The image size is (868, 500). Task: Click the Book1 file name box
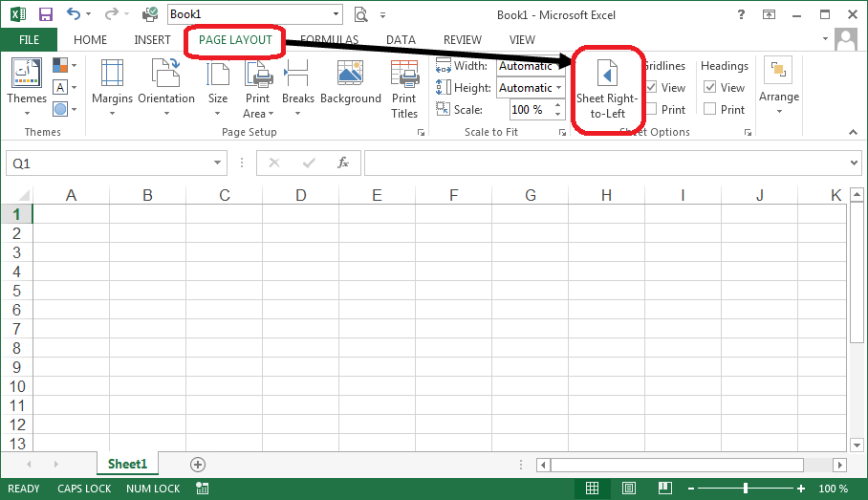pos(254,14)
